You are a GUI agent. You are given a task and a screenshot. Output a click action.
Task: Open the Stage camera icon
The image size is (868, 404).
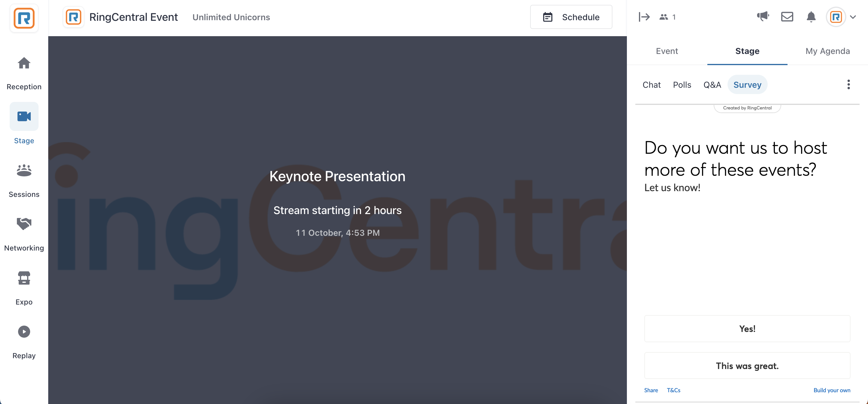(x=24, y=116)
